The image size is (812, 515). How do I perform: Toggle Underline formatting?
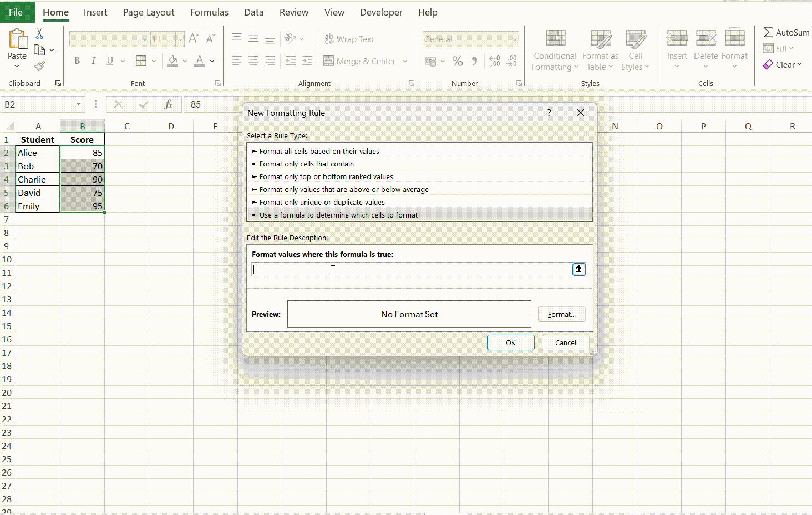point(110,60)
